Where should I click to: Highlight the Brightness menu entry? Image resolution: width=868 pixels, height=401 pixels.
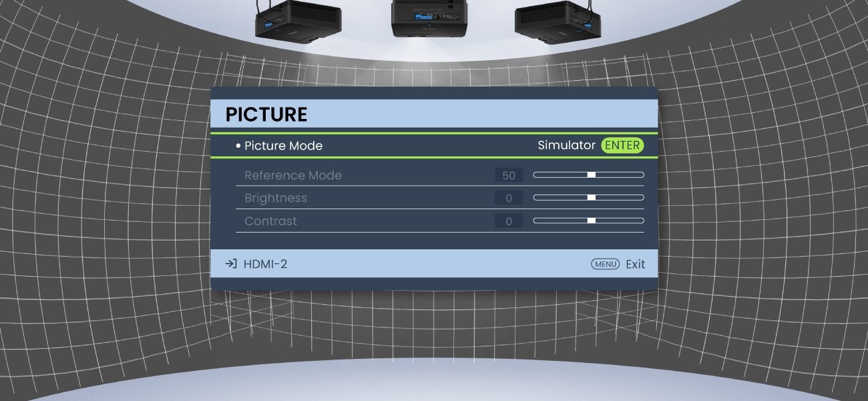(276, 198)
